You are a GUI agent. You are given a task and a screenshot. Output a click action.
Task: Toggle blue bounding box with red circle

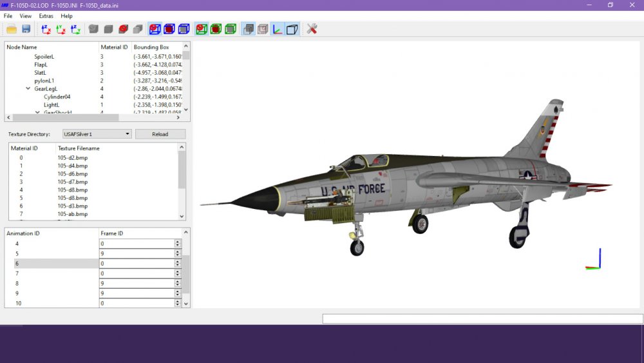[x=155, y=29]
